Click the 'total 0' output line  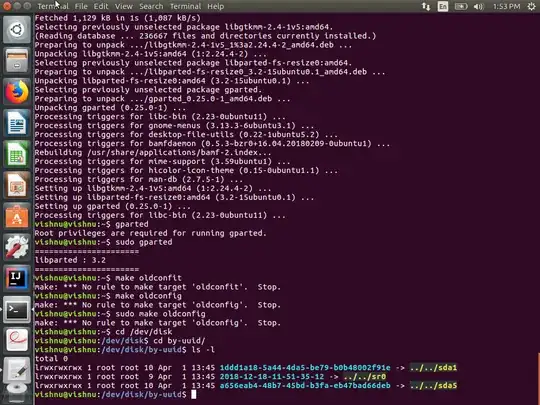[51, 359]
